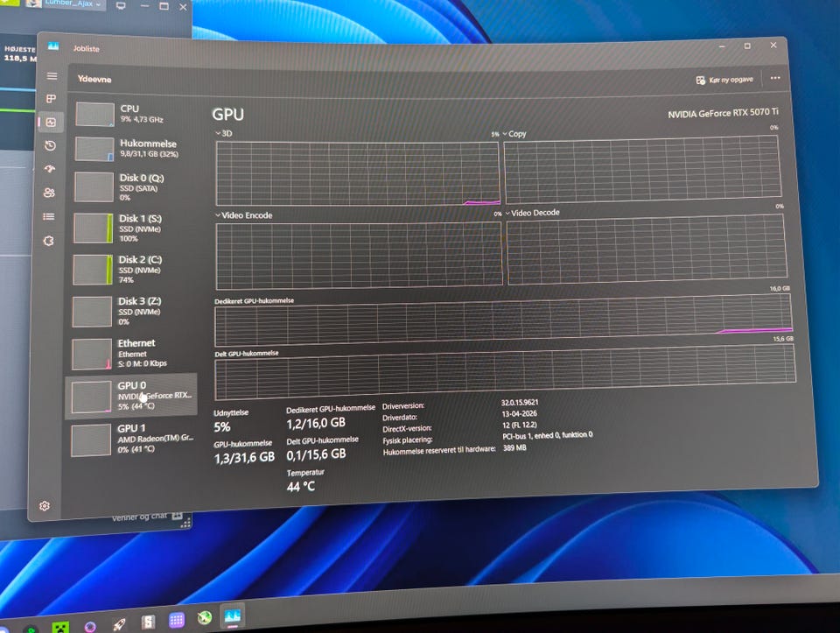
Task: Open Lumber_Ajax account dropdown in background window
Action: point(73,4)
